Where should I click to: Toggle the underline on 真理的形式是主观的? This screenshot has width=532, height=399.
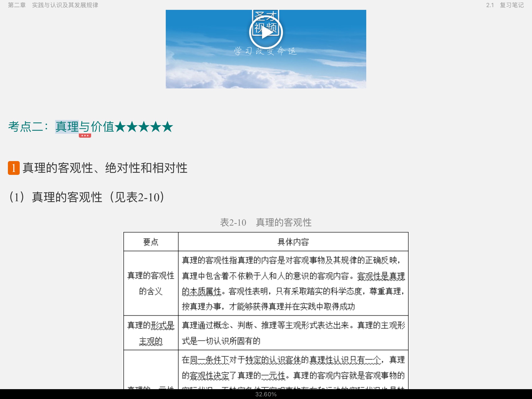tap(151, 332)
